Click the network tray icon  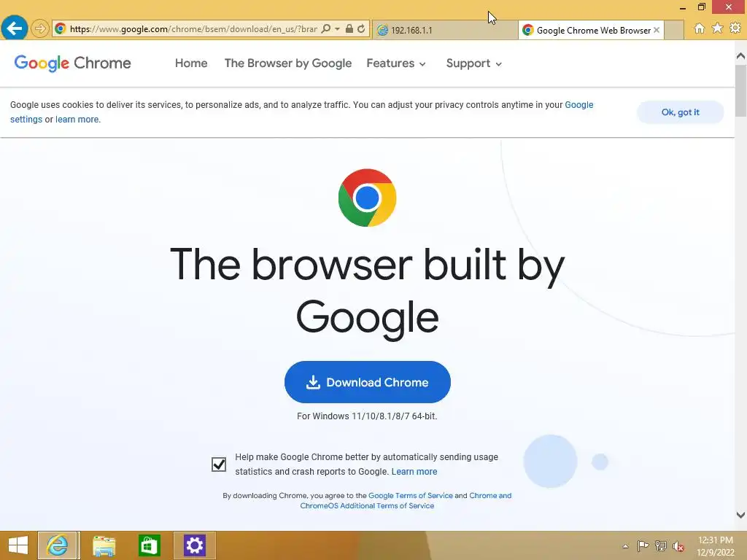(661, 545)
